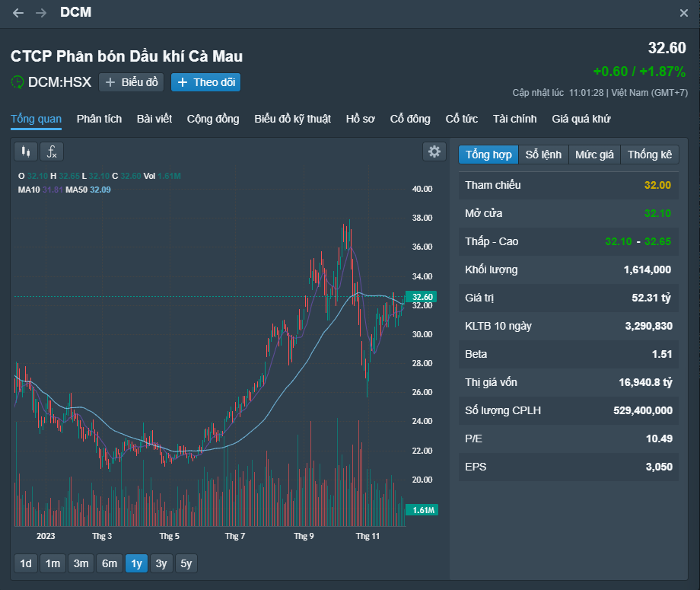Image resolution: width=700 pixels, height=590 pixels.
Task: Click the MA50 indicator legend
Action: click(x=88, y=190)
